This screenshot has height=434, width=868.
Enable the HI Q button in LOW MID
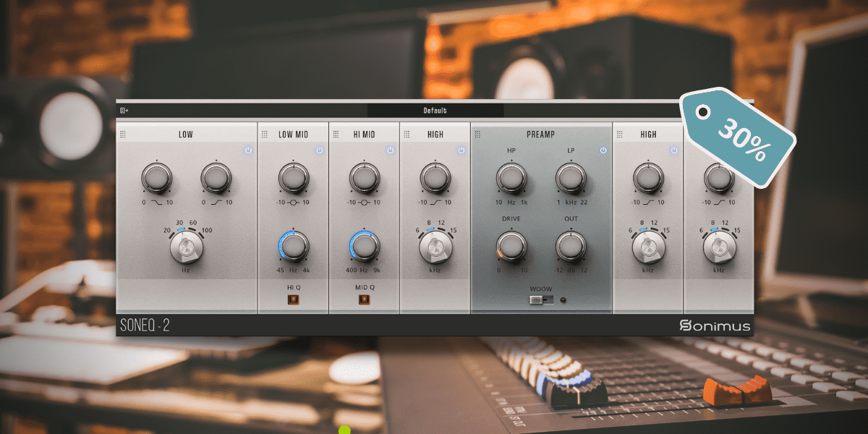click(x=294, y=300)
